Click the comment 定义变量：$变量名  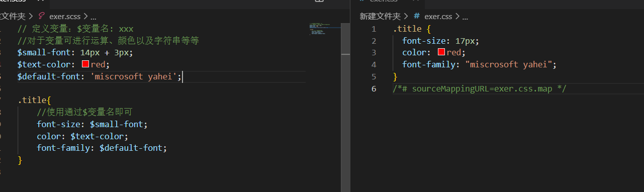75,29
